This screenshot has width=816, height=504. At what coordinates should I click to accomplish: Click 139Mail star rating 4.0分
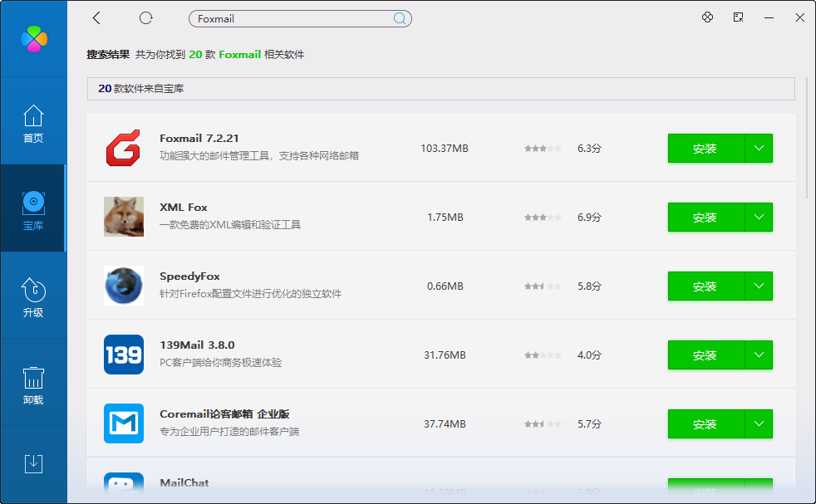pos(543,355)
